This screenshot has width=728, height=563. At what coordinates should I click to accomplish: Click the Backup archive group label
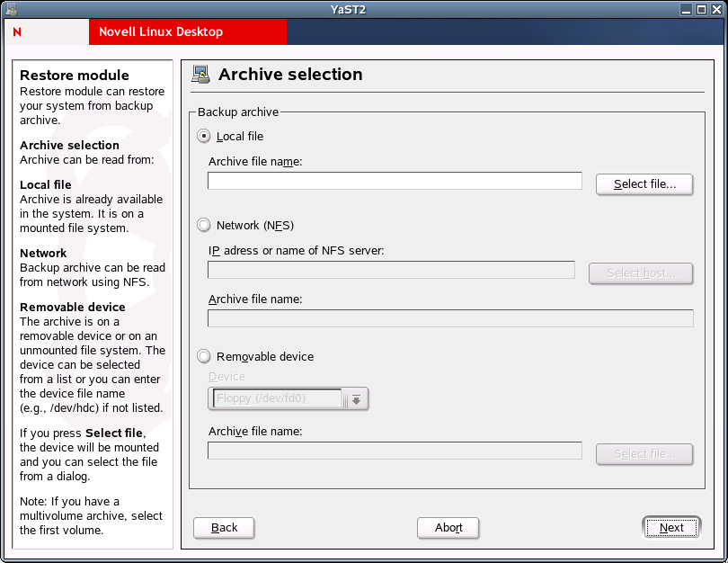pos(238,112)
